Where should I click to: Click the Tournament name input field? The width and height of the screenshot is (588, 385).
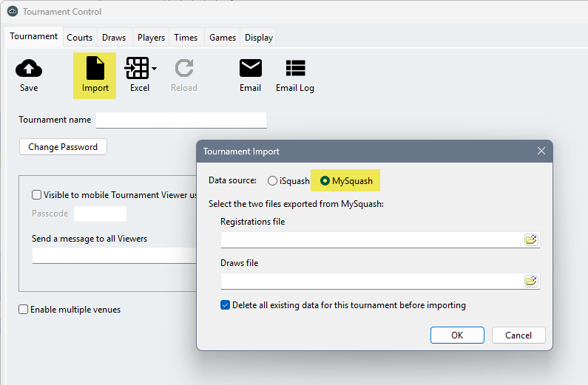click(x=181, y=120)
